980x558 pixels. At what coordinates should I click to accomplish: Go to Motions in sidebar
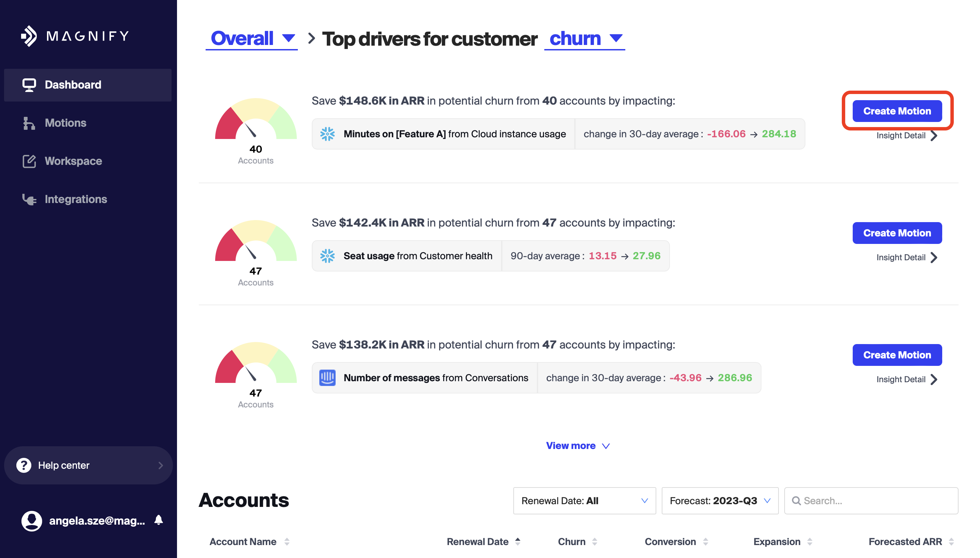[x=65, y=123]
